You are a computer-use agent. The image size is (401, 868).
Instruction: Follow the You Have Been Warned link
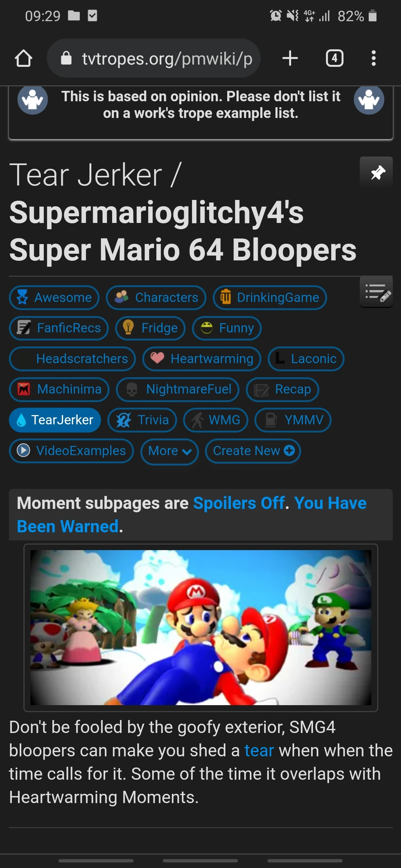click(x=192, y=515)
